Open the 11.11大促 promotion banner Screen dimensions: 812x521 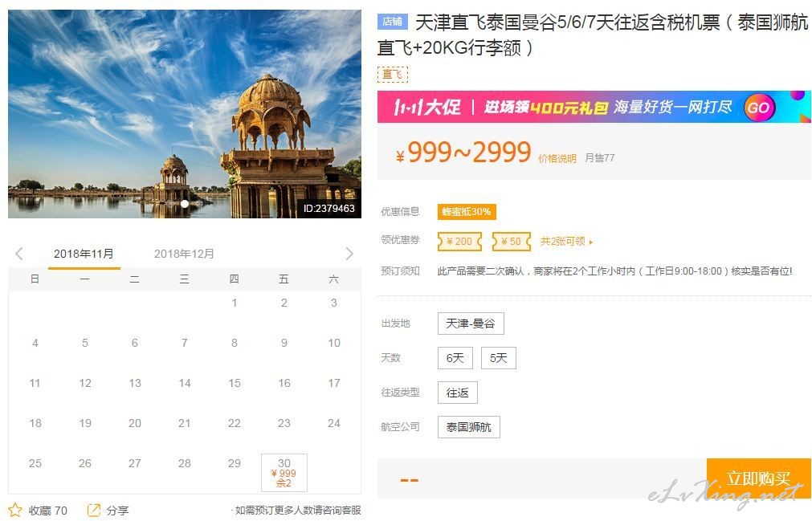coord(594,107)
